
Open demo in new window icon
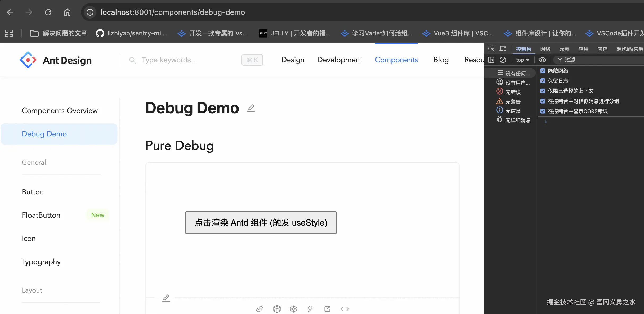point(327,309)
